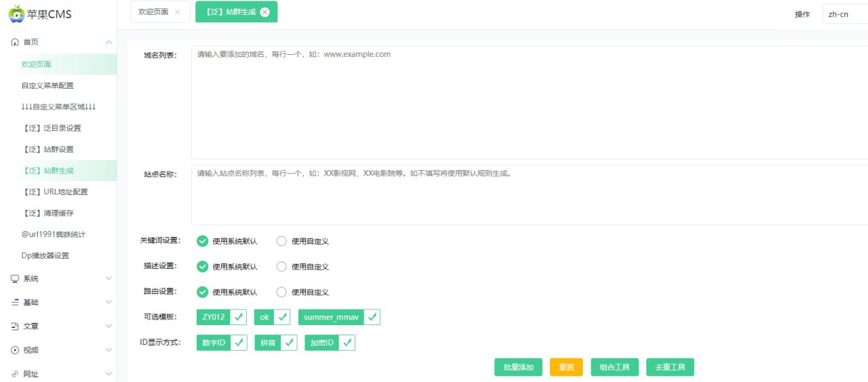Click the 苹果CMS apple logo icon

pos(16,14)
